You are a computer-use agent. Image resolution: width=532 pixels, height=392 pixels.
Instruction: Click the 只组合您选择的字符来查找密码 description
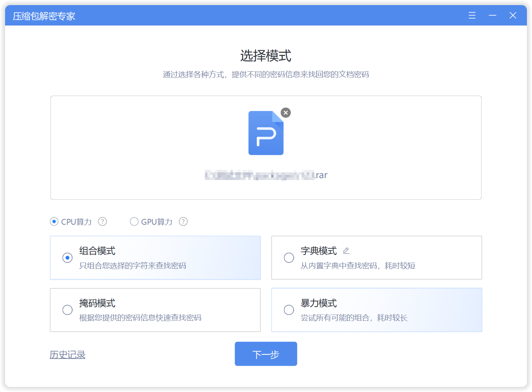point(133,266)
